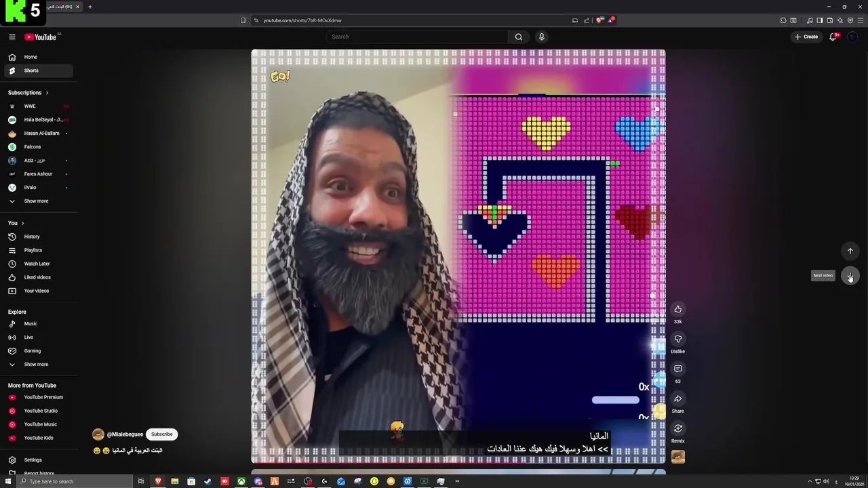The width and height of the screenshot is (868, 488).
Task: Open the Mialebeguee channel avatar
Action: click(x=98, y=434)
